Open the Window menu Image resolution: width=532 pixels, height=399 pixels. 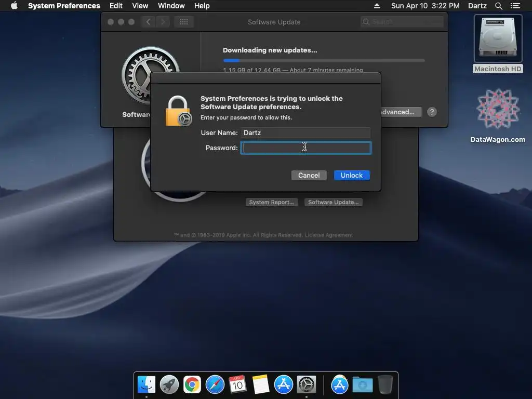(x=171, y=6)
